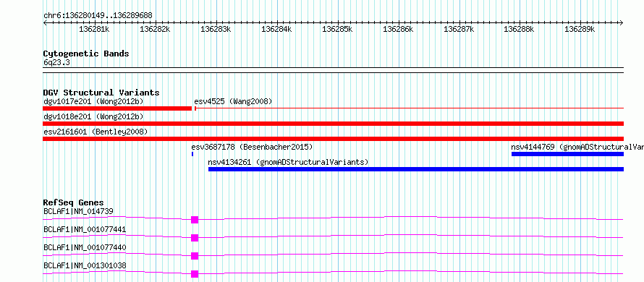Screen dimensions: 644x282
Task: Select the nsv4134261 gnomAD blue bar
Action: pyautogui.click(x=416, y=169)
